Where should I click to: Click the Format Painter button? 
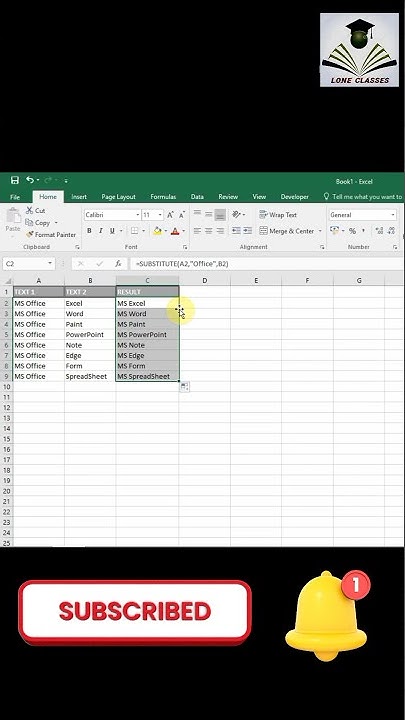click(51, 235)
